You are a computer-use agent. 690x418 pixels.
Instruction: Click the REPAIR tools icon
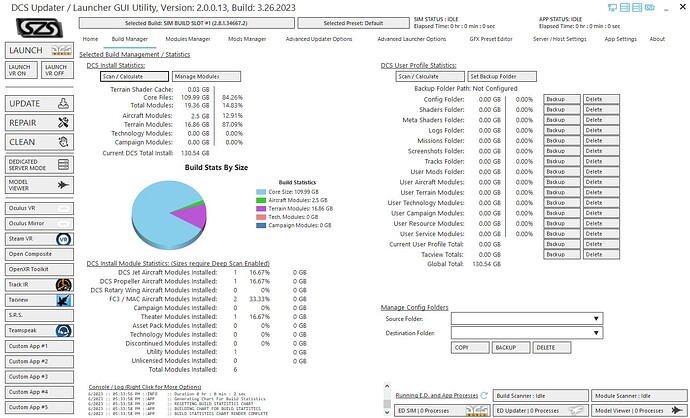63,123
